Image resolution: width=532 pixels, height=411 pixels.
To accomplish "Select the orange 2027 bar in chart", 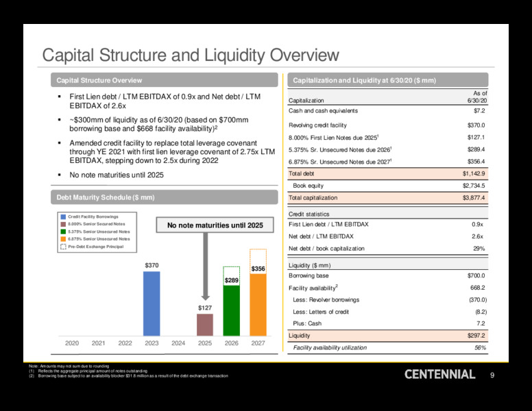I will 258,305.
